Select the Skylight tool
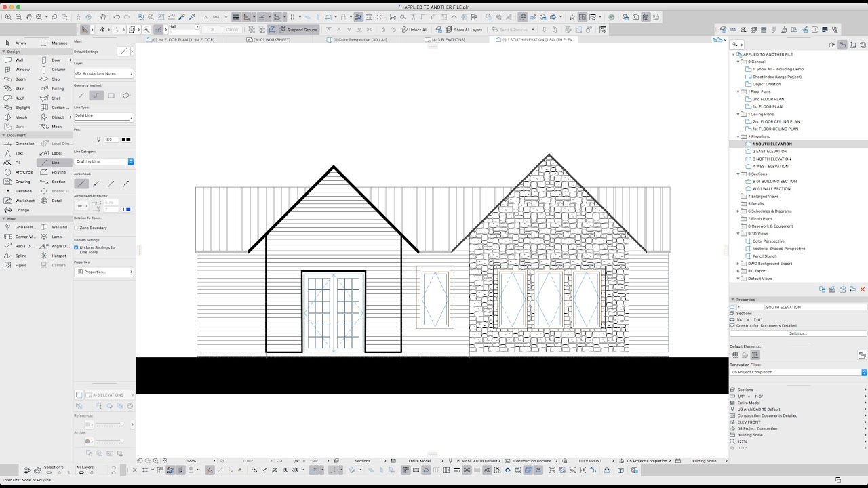This screenshot has height=488, width=868. point(18,107)
